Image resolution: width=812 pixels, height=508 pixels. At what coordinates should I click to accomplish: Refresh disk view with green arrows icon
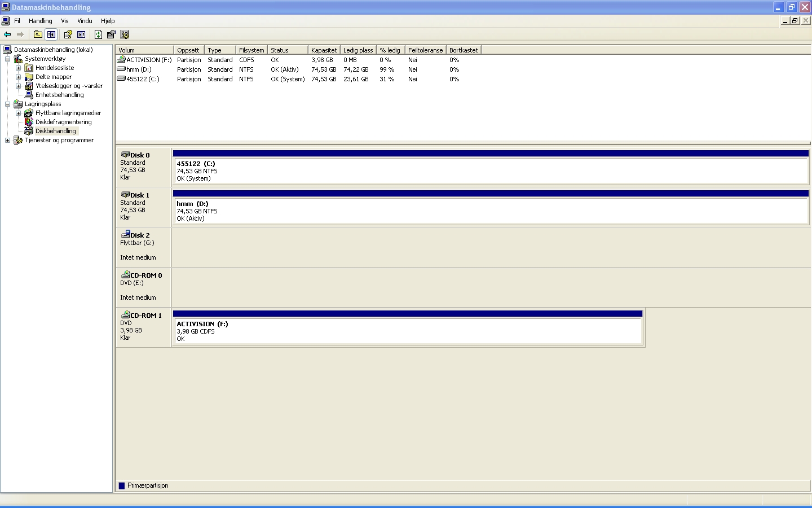pos(98,34)
